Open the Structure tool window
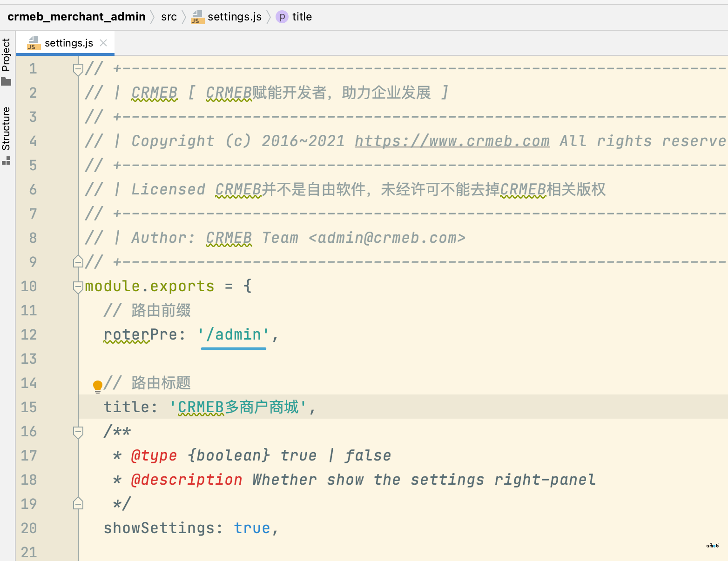Image resolution: width=728 pixels, height=561 pixels. point(6,135)
